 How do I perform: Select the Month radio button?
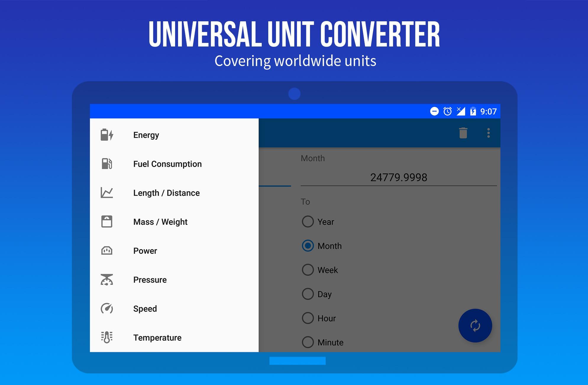[x=308, y=246]
